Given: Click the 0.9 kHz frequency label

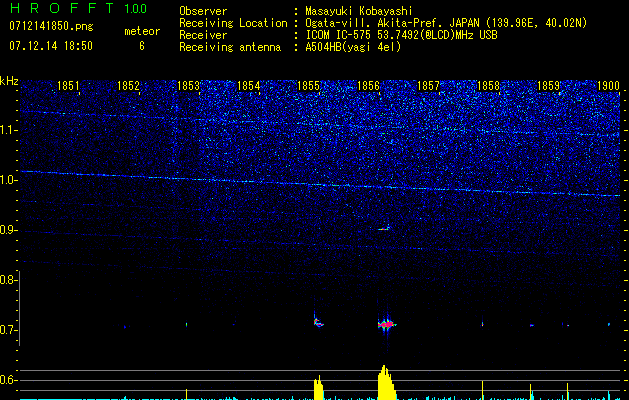Looking at the screenshot, I should point(8,230).
